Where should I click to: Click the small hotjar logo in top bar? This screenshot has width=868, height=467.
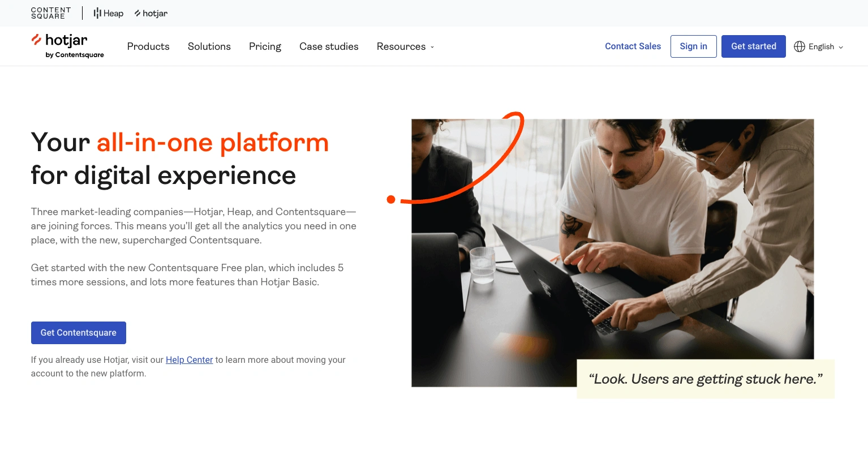[x=151, y=13]
